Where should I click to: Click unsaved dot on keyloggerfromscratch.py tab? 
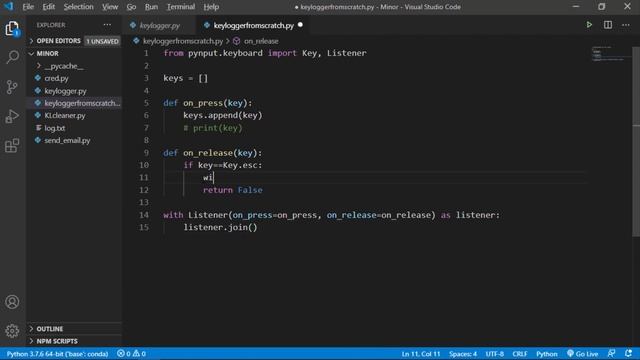(x=300, y=25)
